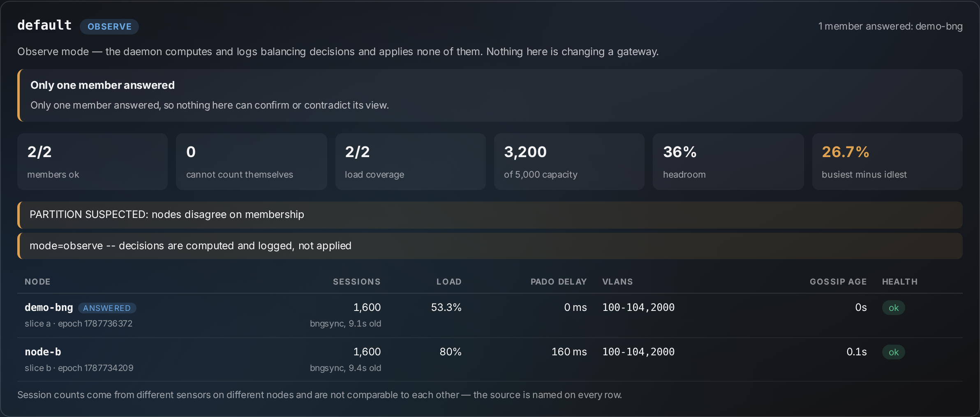The image size is (980, 417).
Task: Click the ok health badge for demo-bng
Action: [893, 308]
